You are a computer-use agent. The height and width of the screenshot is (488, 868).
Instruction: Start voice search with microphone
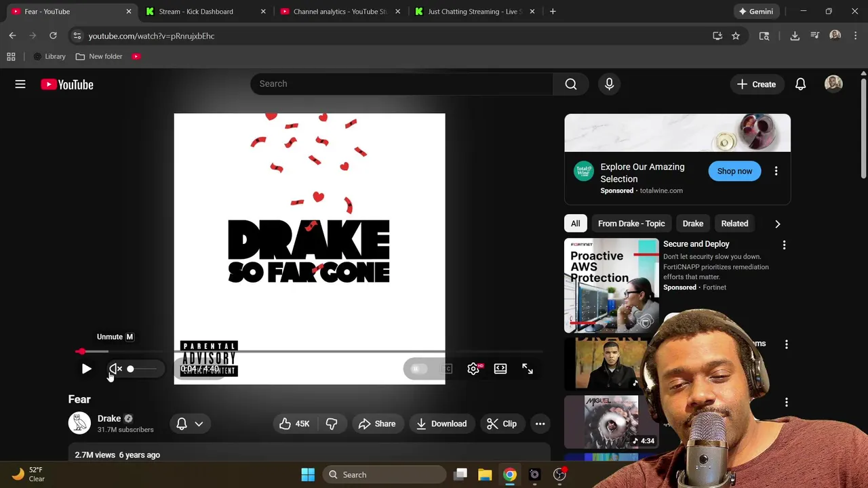[609, 84]
